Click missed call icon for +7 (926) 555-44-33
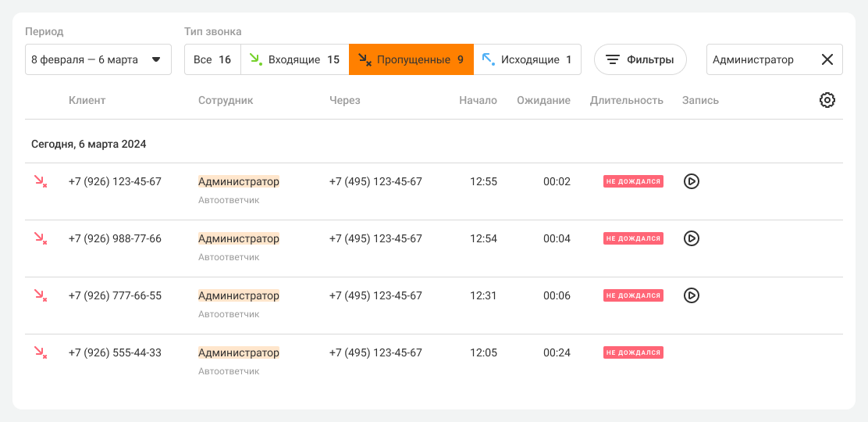 (40, 352)
